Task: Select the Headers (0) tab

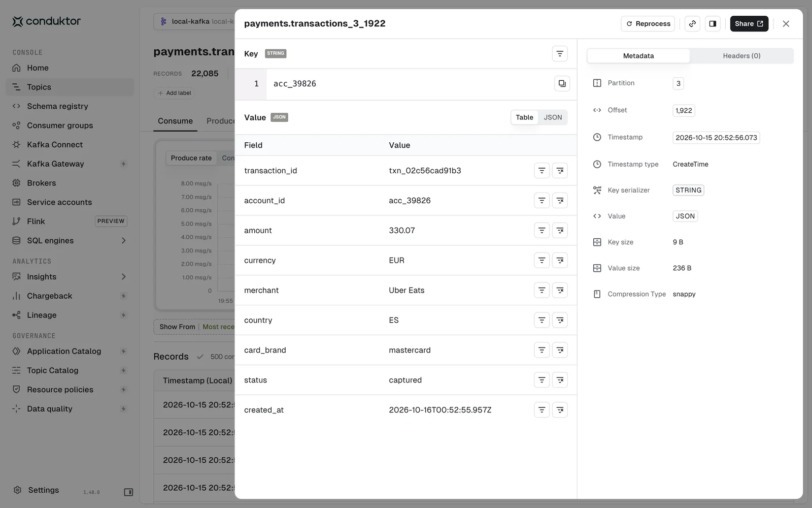Action: point(741,56)
